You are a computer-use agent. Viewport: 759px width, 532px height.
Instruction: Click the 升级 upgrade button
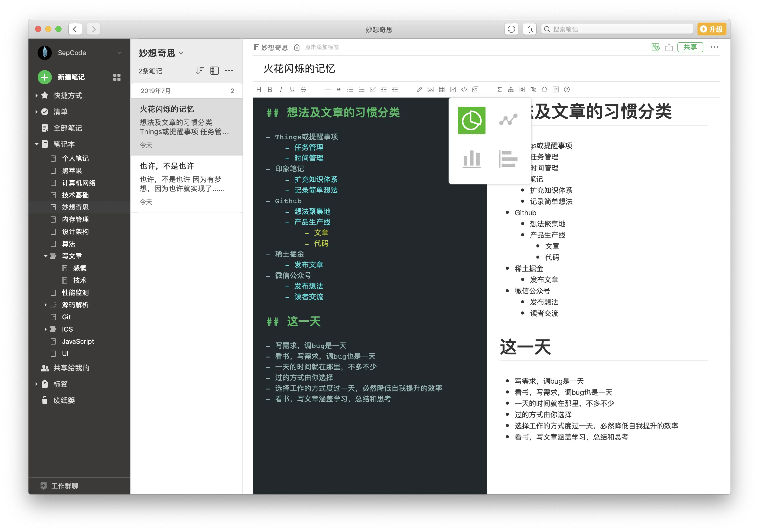coord(712,29)
